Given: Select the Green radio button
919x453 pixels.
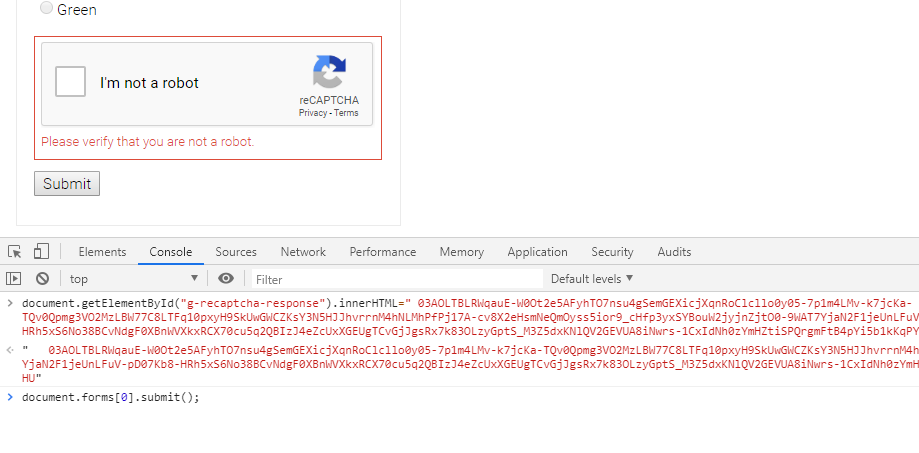Looking at the screenshot, I should pyautogui.click(x=46, y=8).
